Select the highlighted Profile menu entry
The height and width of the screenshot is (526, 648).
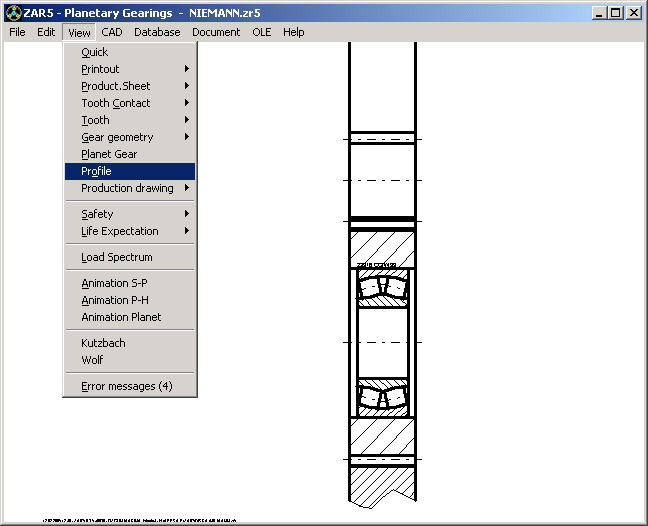(96, 171)
